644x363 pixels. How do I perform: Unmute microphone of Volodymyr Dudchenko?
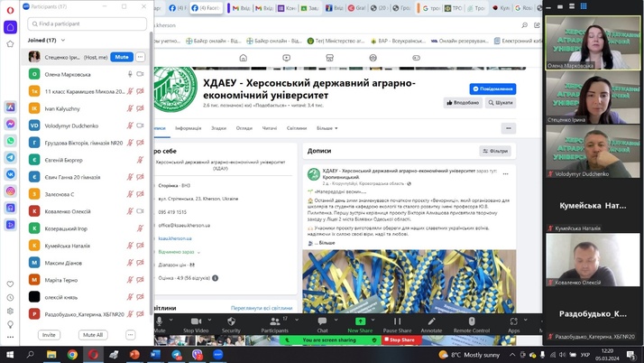click(130, 126)
